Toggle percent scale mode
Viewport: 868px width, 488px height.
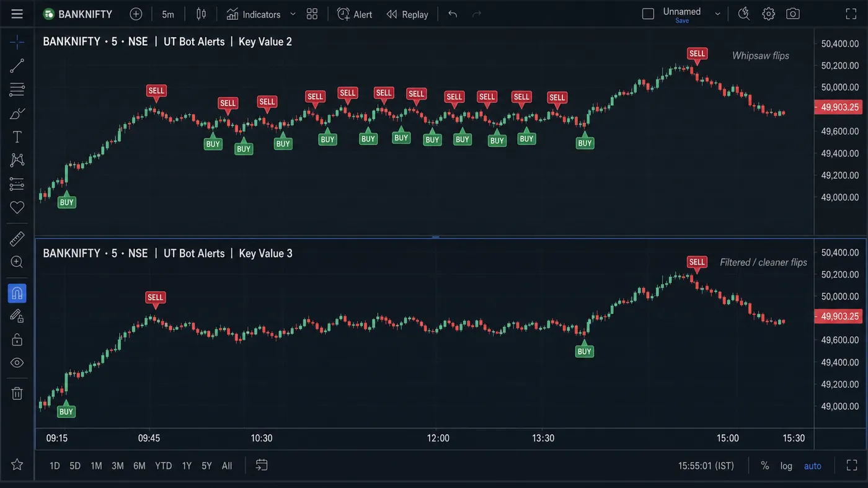[x=764, y=466]
